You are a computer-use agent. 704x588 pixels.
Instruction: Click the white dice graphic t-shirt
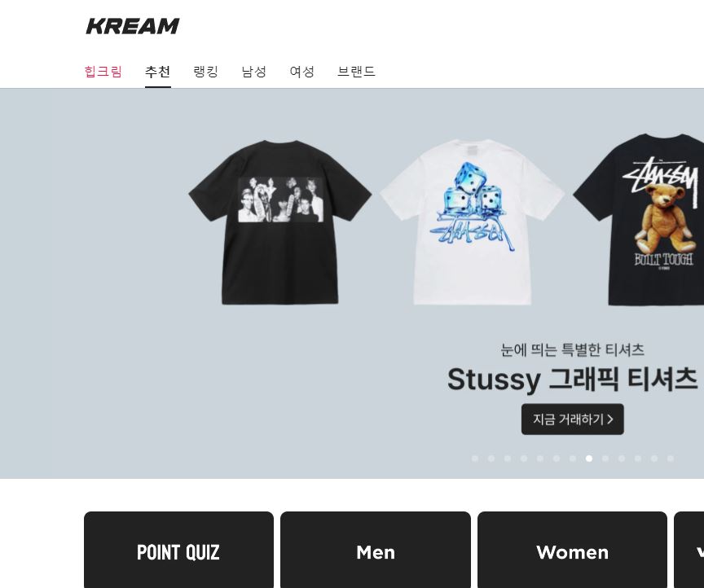pos(472,222)
